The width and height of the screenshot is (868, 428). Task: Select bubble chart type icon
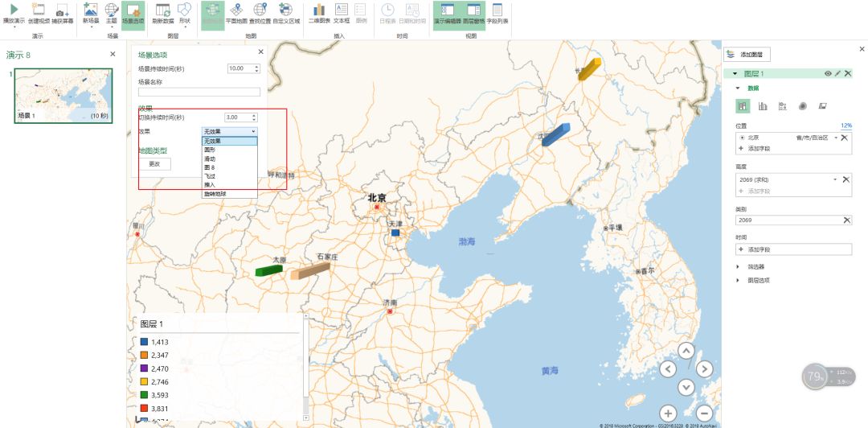782,106
